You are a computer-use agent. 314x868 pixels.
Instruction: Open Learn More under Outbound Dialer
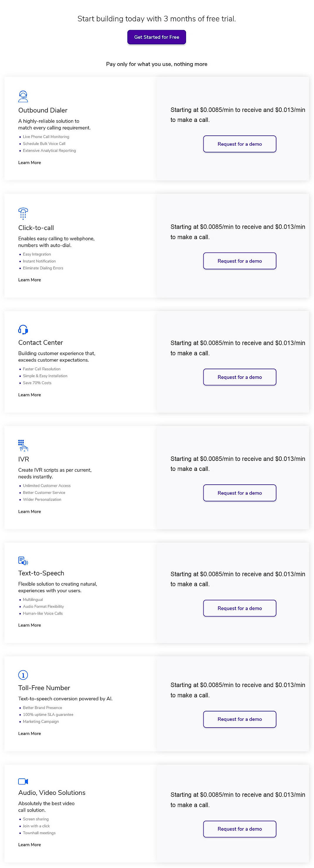[x=30, y=162]
